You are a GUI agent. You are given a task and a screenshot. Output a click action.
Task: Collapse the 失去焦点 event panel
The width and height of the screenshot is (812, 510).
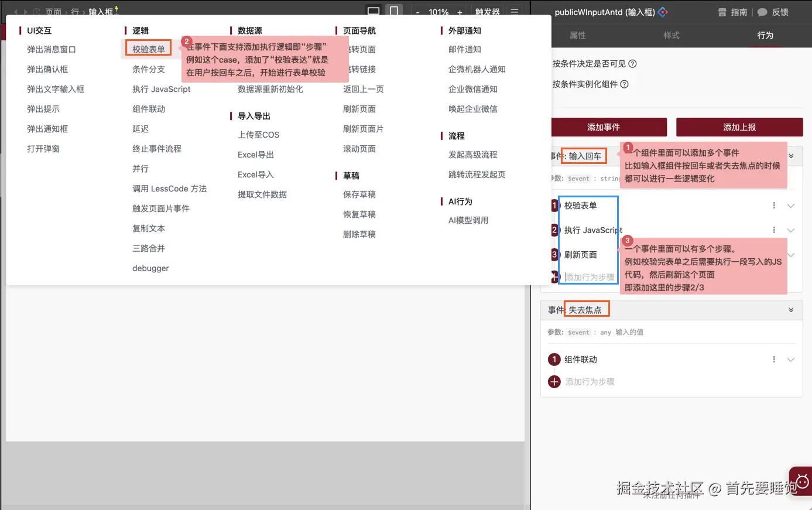click(791, 310)
